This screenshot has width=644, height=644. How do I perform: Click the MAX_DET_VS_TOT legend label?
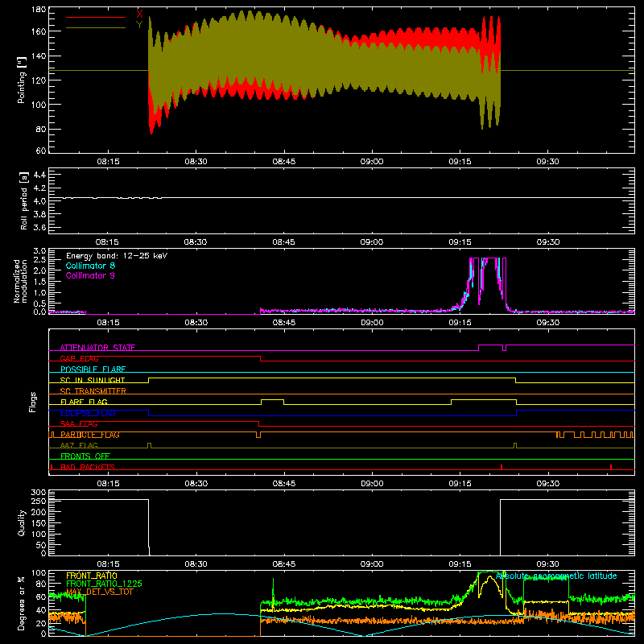click(100, 592)
